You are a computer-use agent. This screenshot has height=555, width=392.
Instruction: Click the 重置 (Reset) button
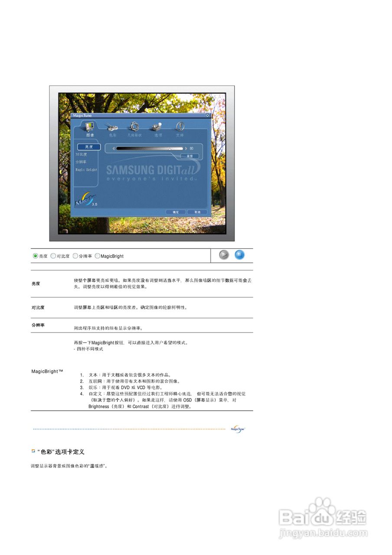(189, 156)
